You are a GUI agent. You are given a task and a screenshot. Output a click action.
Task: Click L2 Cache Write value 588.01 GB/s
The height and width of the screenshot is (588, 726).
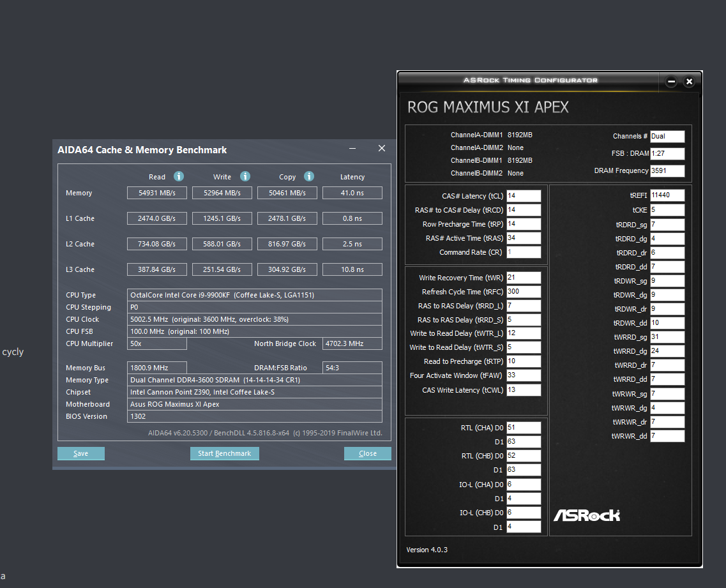click(222, 243)
